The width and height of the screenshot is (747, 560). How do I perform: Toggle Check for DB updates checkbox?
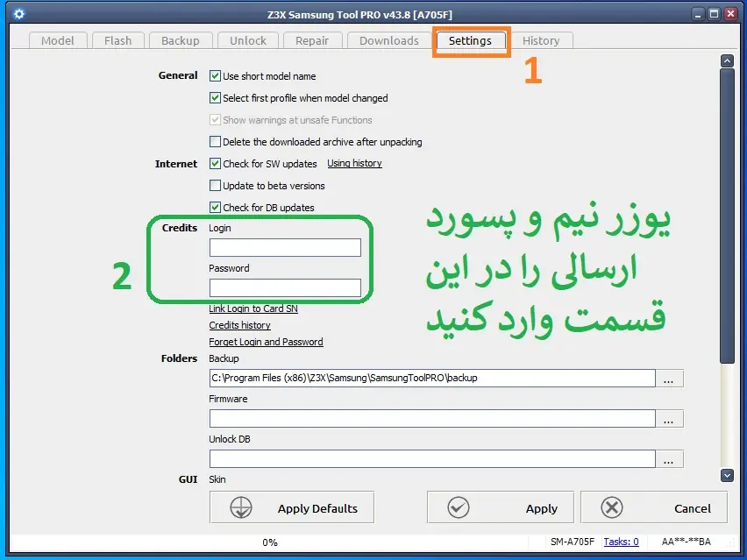215,207
